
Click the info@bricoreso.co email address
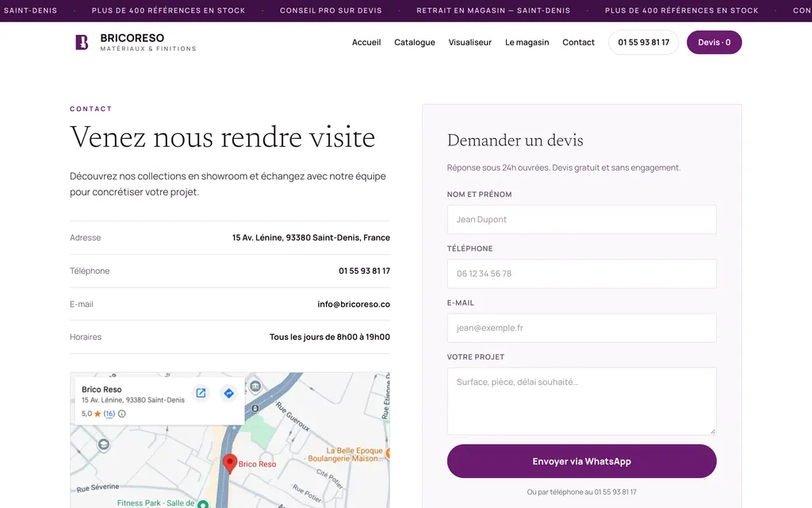pyautogui.click(x=354, y=304)
